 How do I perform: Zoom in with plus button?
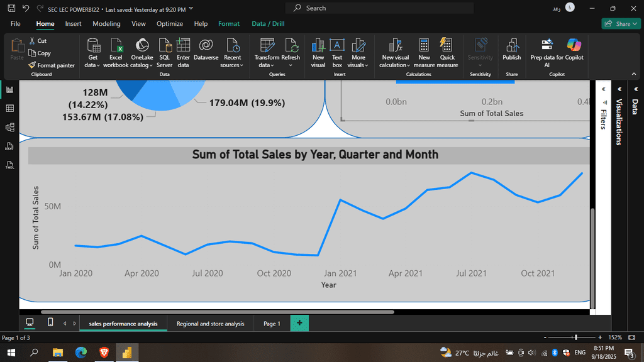point(600,337)
